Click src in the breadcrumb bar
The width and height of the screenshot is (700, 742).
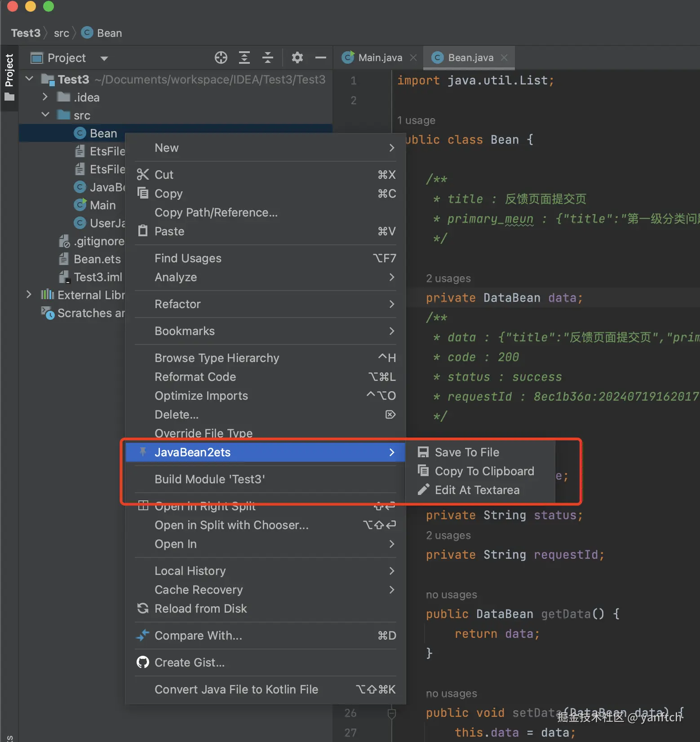point(62,33)
